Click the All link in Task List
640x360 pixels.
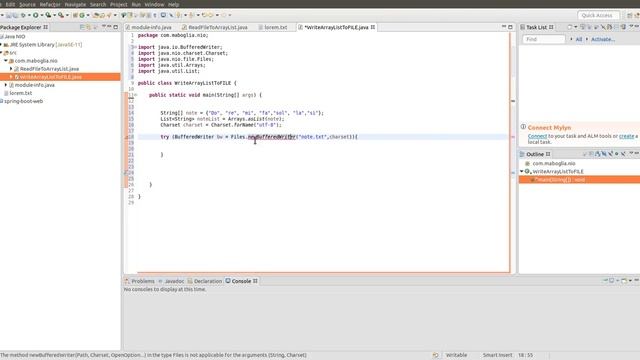click(578, 39)
